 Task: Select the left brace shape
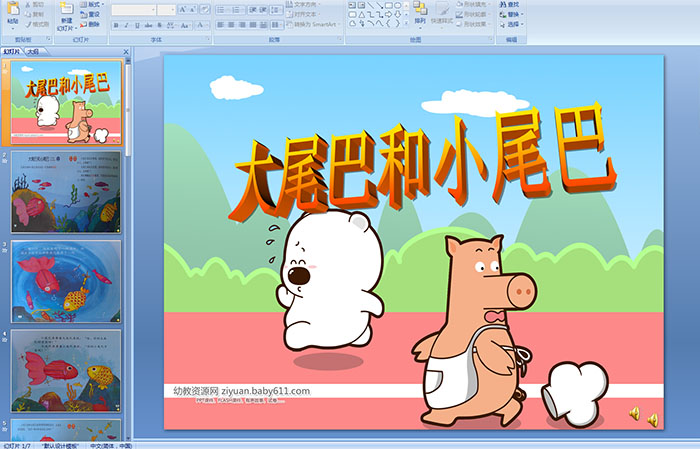click(x=388, y=23)
